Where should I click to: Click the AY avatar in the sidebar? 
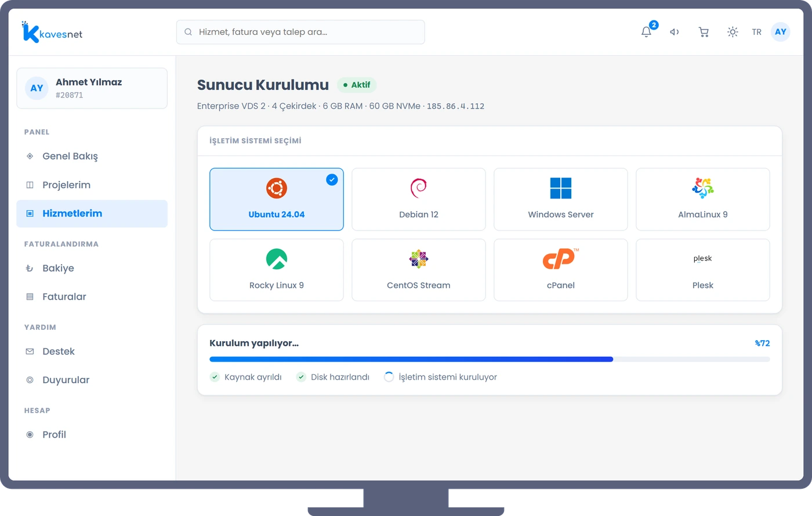(x=37, y=88)
